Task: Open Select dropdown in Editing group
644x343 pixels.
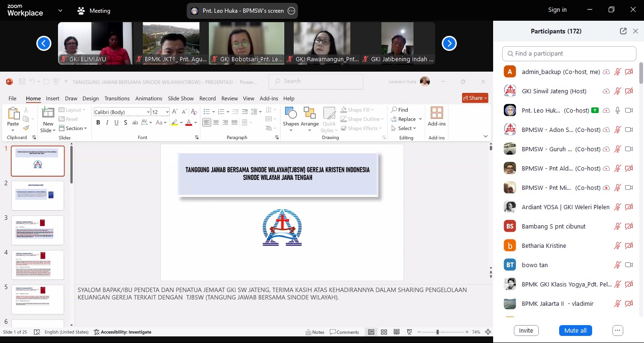Action: point(404,128)
